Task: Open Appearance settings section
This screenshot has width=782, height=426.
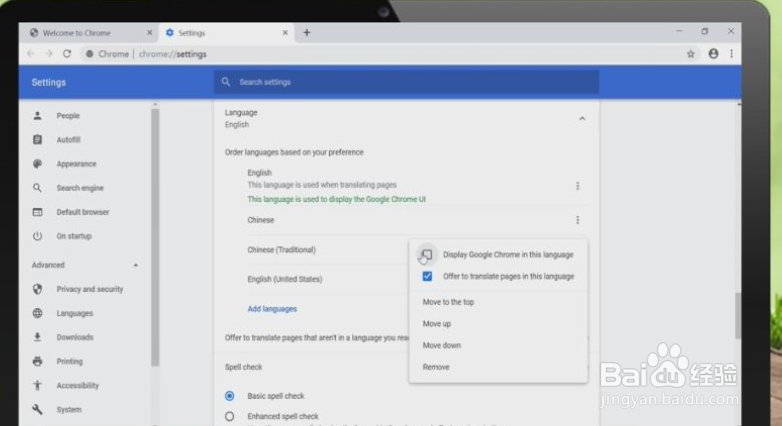Action: 76,164
